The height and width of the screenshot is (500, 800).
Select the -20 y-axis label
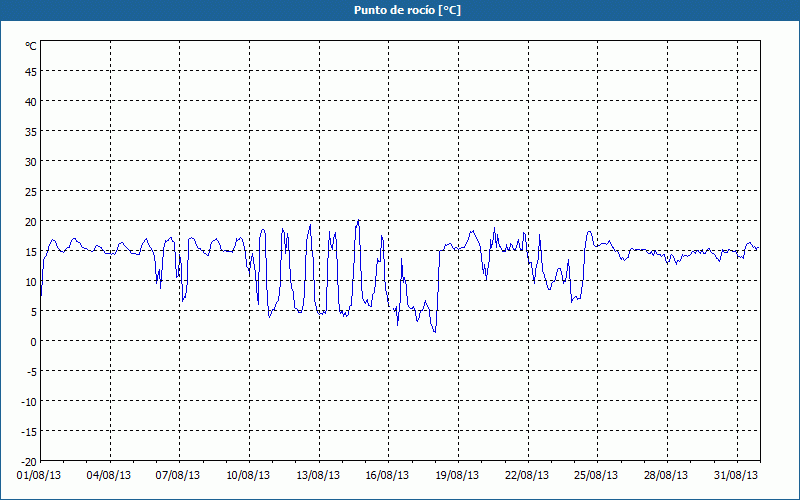pyautogui.click(x=29, y=462)
